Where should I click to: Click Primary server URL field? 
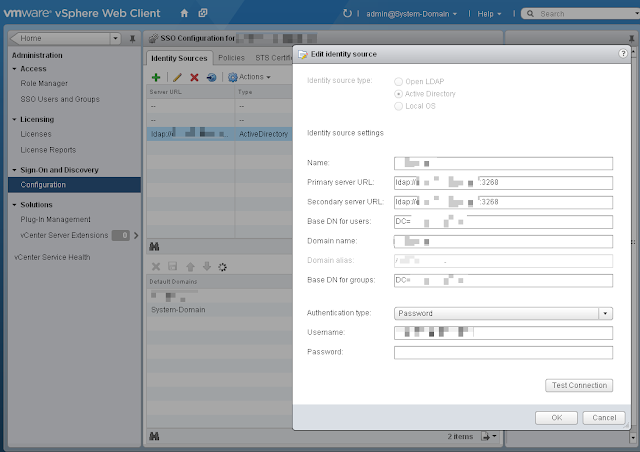503,183
